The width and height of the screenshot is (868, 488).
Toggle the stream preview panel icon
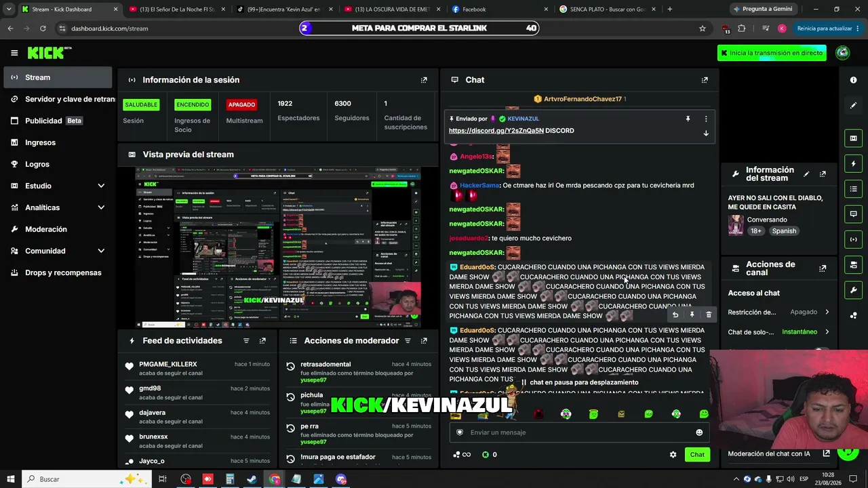pos(853,138)
